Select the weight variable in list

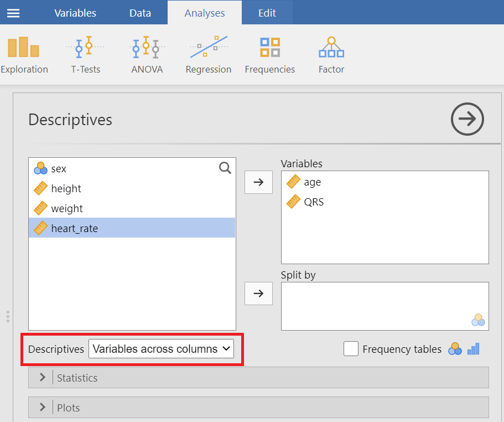[67, 209]
